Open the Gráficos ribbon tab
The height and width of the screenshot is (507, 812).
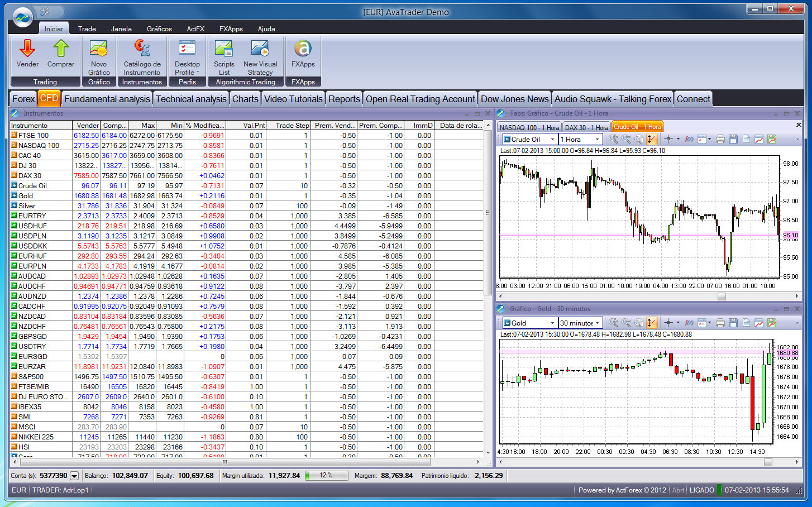(x=159, y=28)
